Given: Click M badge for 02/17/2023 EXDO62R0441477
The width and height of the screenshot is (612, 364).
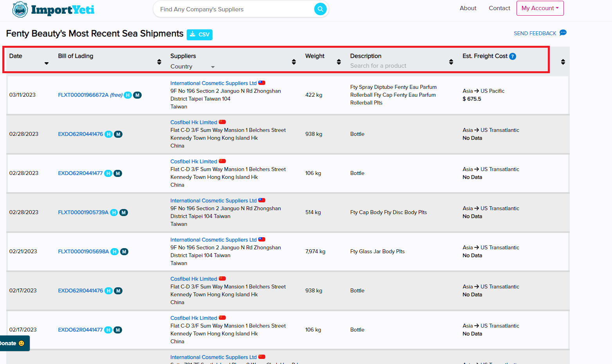Looking at the screenshot, I should point(118,330).
